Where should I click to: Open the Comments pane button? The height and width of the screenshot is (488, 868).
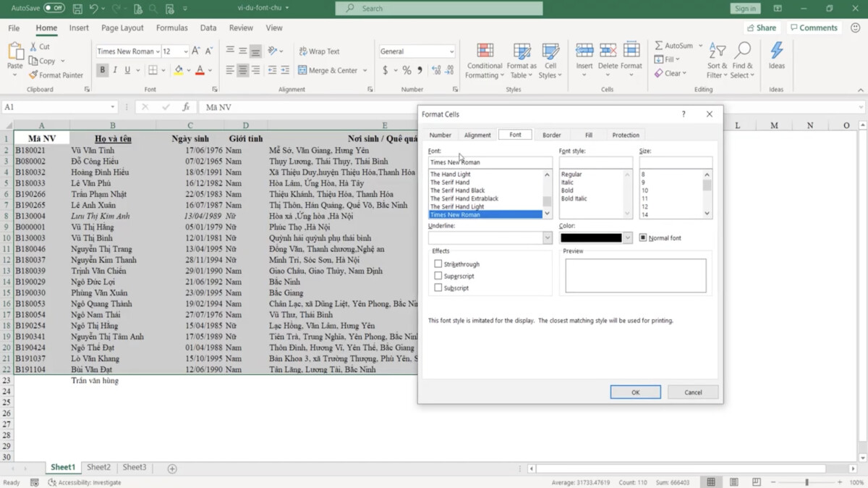click(814, 28)
